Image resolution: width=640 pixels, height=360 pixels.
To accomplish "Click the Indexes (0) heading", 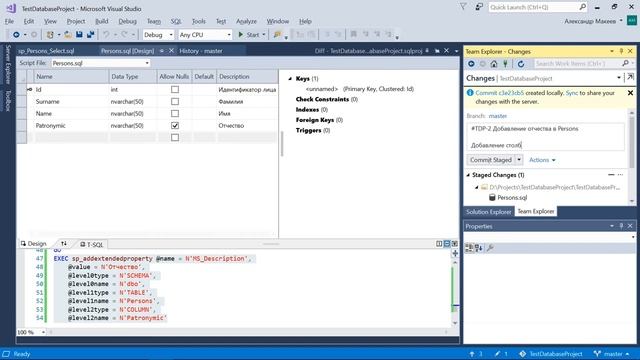I will (311, 109).
